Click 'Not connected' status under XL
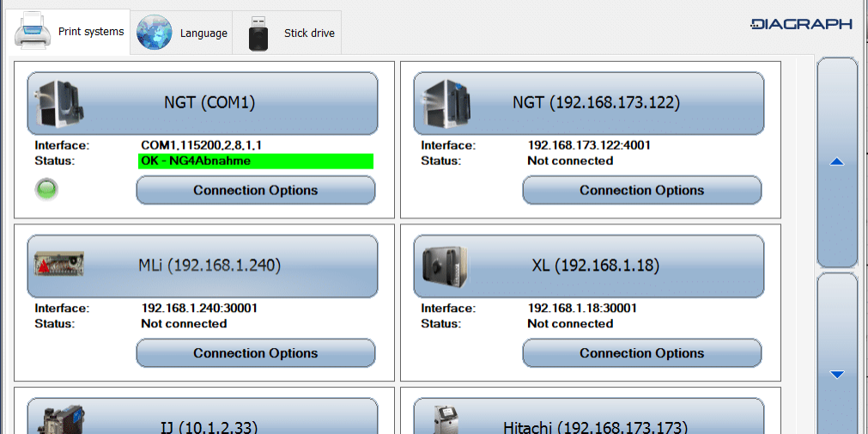 pyautogui.click(x=570, y=324)
